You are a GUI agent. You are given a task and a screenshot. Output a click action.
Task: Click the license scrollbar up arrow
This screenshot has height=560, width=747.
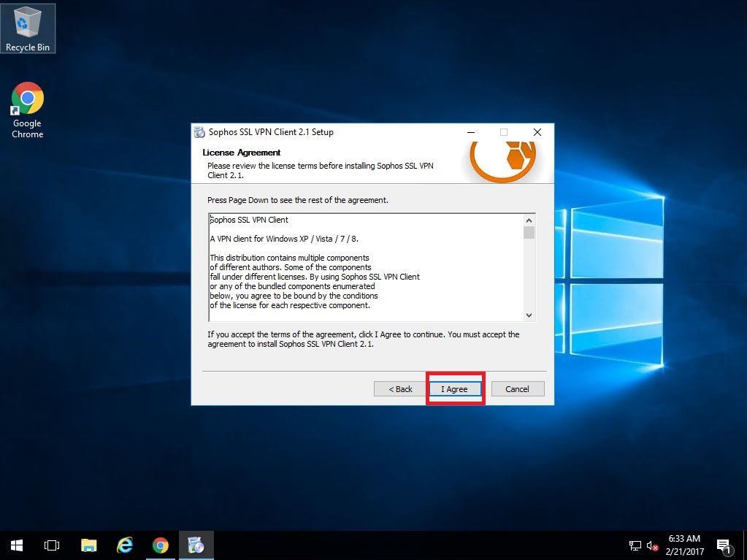pyautogui.click(x=529, y=220)
